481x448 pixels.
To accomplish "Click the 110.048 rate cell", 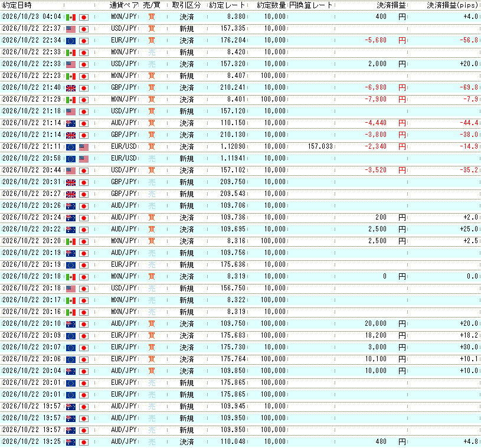I will click(x=233, y=442).
